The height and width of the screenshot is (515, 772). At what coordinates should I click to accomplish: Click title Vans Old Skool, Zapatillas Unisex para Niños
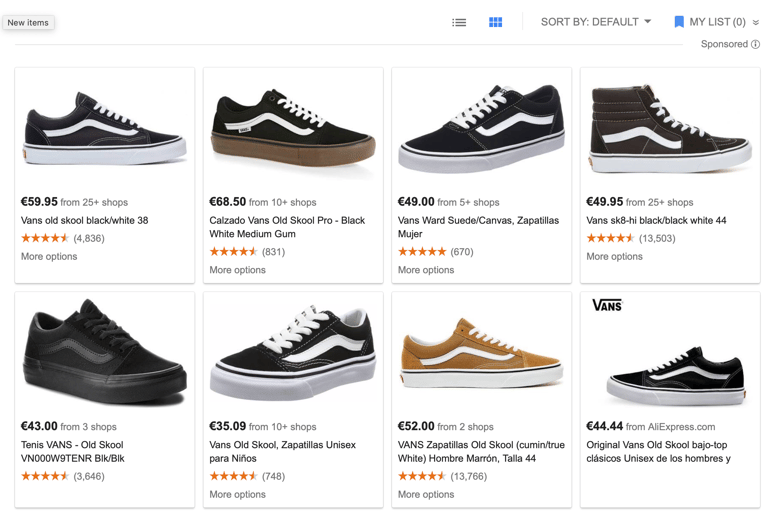tap(283, 451)
